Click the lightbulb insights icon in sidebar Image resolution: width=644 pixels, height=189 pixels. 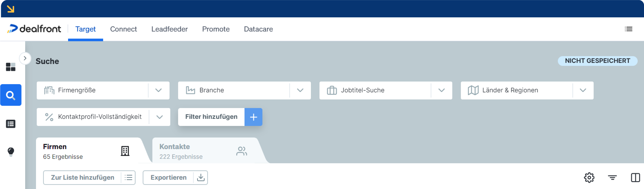pyautogui.click(x=11, y=152)
